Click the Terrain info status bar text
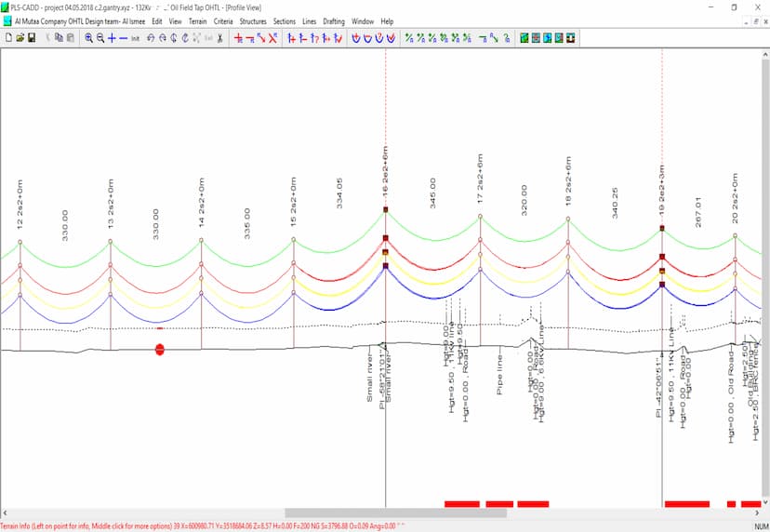This screenshot has width=770, height=532. pos(203,526)
